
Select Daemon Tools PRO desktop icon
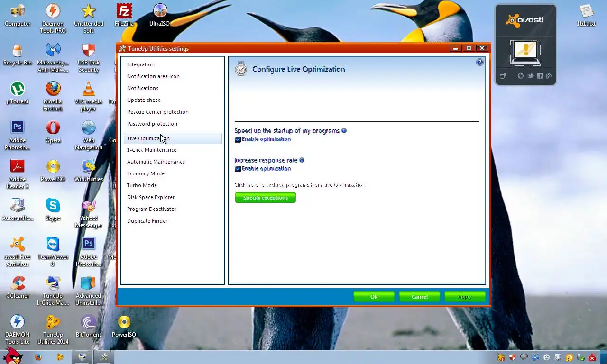[53, 19]
